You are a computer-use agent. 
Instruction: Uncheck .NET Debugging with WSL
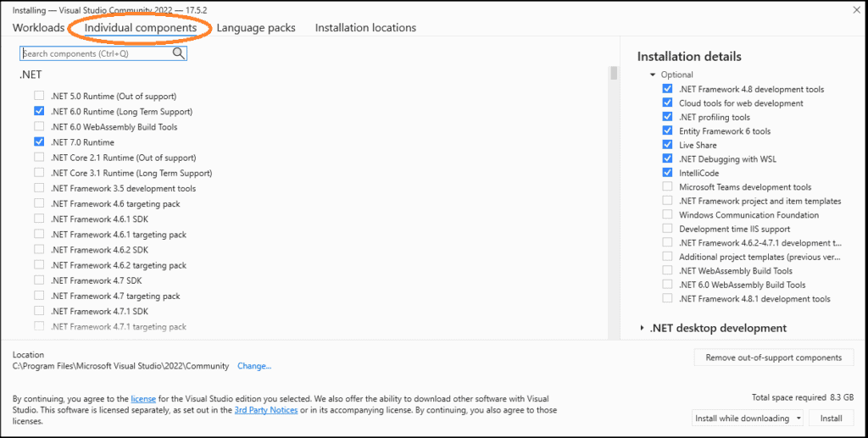(668, 158)
